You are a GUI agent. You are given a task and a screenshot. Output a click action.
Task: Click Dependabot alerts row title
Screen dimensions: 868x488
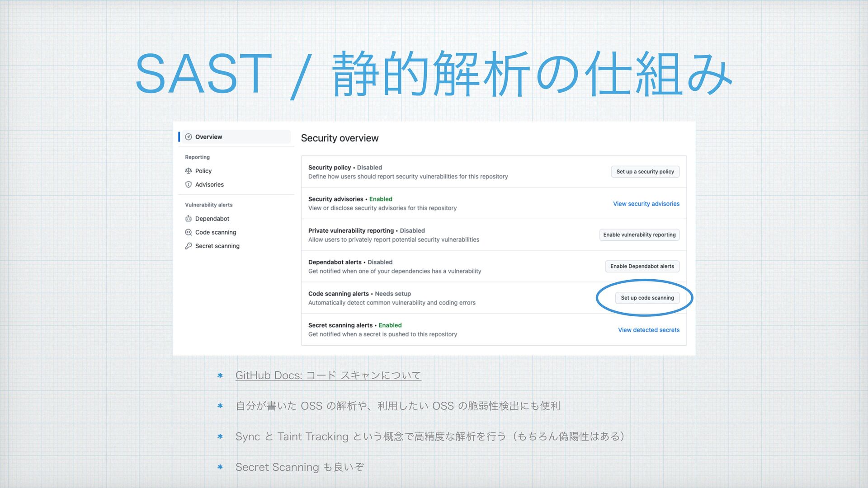point(335,263)
